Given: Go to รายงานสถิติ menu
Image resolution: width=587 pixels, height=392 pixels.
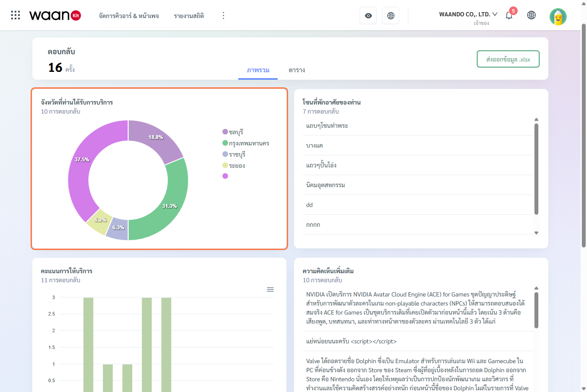Looking at the screenshot, I should [189, 16].
